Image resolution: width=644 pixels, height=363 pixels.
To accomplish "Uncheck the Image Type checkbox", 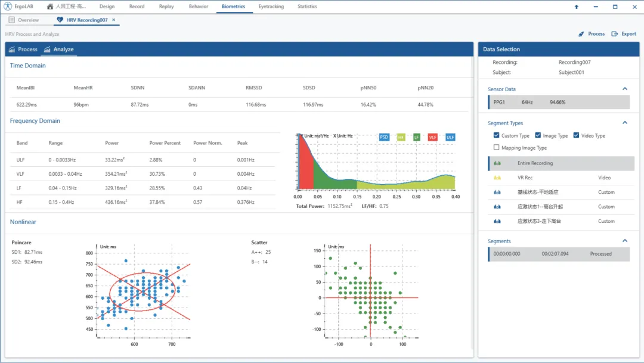I will coord(538,136).
